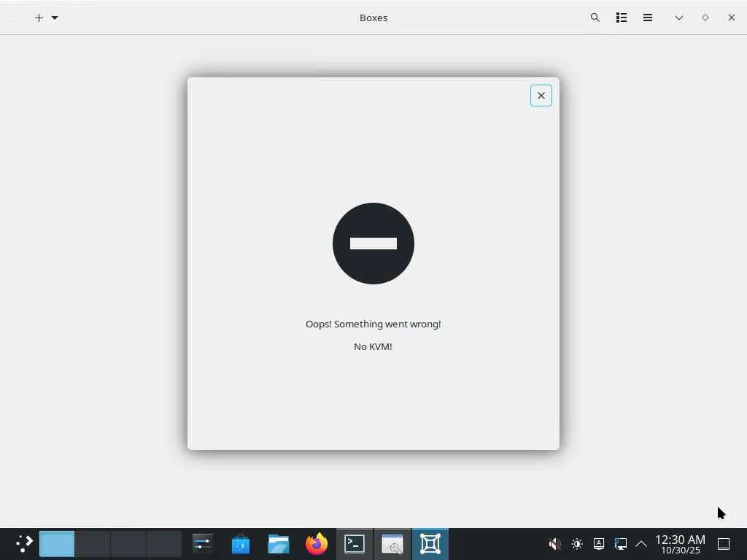Image resolution: width=747 pixels, height=560 pixels.
Task: Open the Discover software center
Action: pos(241,544)
